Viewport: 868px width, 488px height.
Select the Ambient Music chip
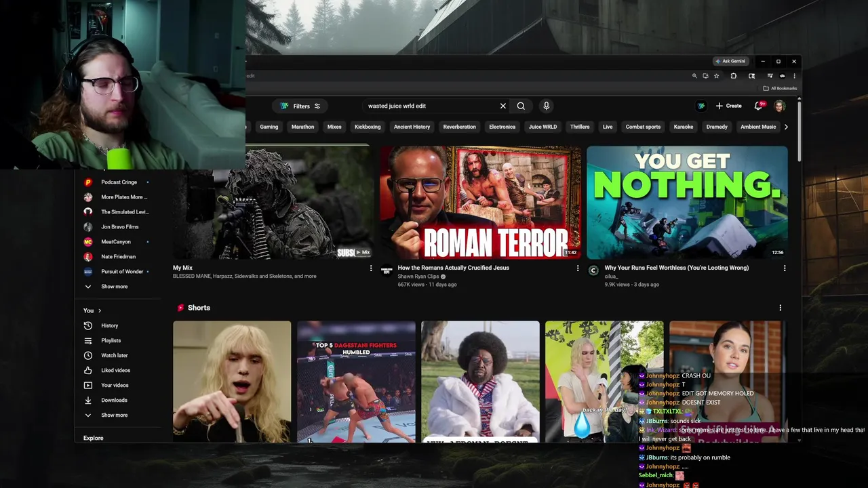(758, 127)
